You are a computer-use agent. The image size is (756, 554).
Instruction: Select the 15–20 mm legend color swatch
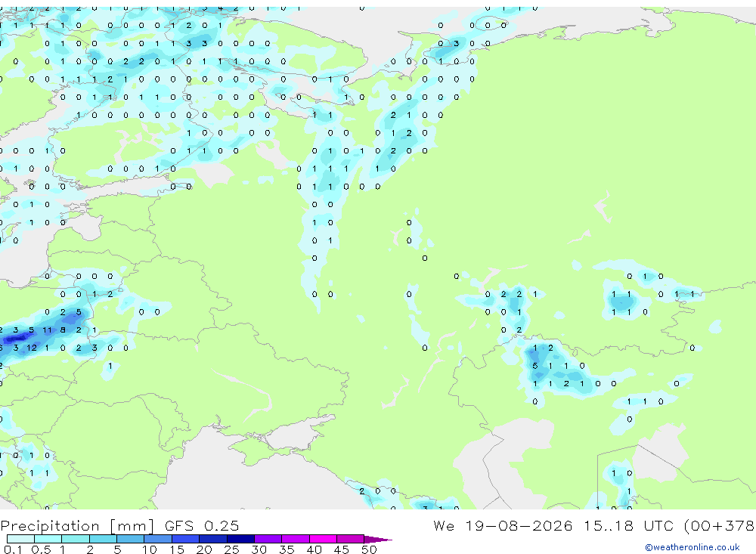185,539
